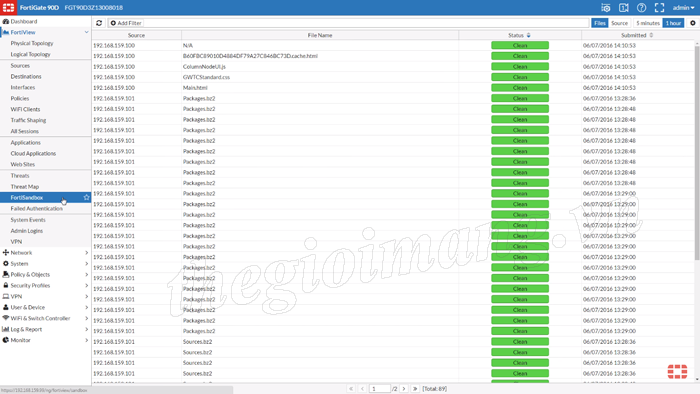Viewport: 700px width, 394px height.
Task: Click the VPN monitor icon in the sidebar
Action: [x=6, y=296]
